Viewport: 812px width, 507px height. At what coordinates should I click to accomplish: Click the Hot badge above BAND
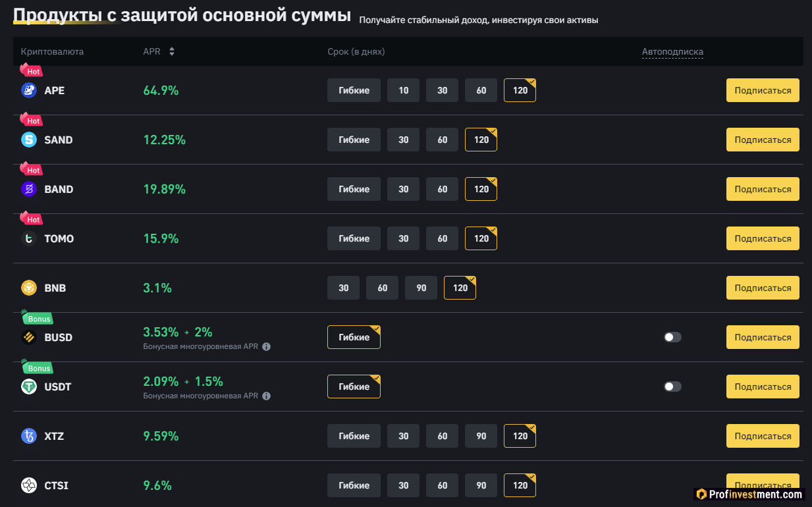coord(31,169)
